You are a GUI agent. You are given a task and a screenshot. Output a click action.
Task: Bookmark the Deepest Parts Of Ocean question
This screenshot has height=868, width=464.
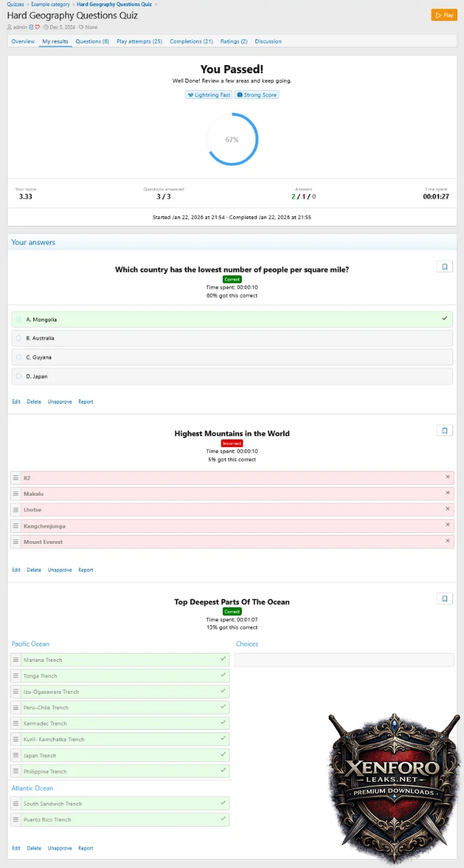444,598
